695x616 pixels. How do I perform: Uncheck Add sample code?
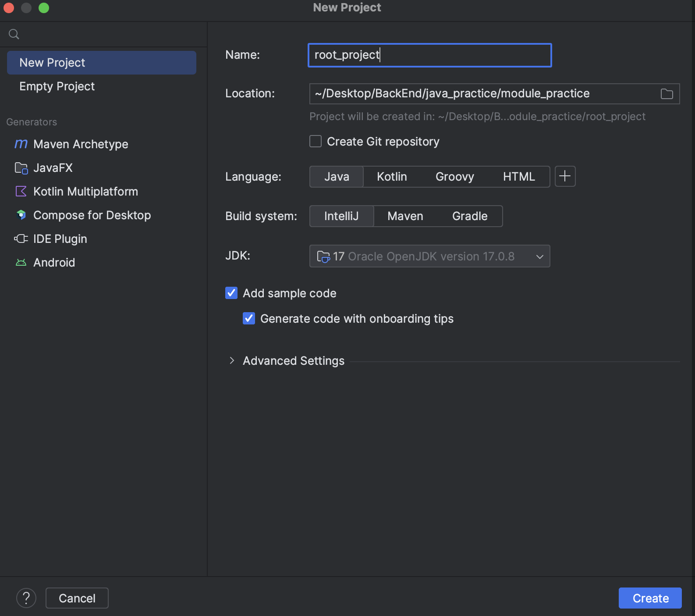point(231,293)
